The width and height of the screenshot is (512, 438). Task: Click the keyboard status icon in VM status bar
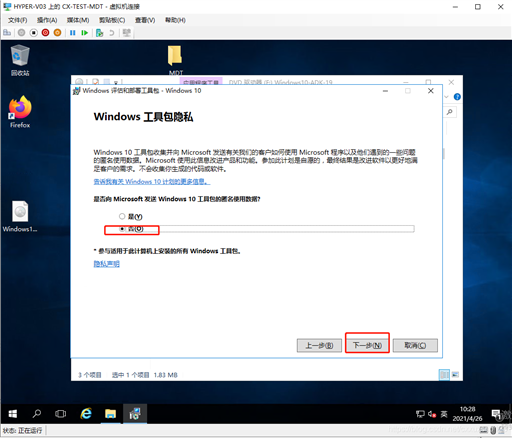[x=484, y=430]
